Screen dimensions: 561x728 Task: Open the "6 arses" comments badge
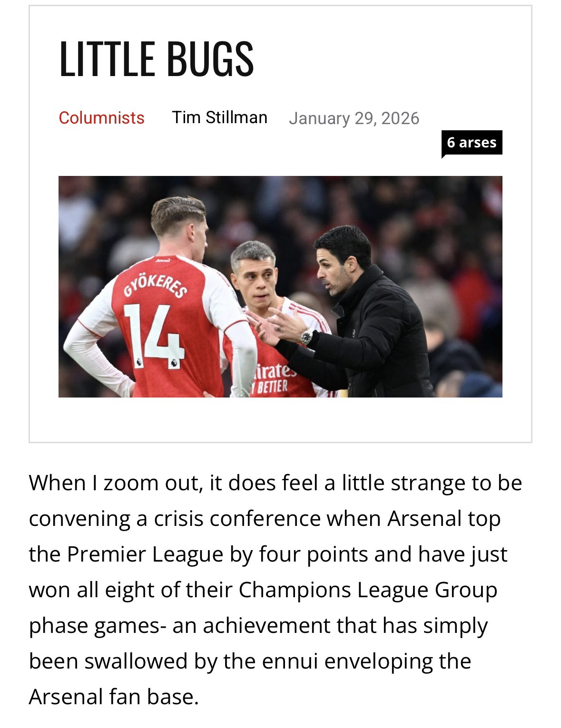471,143
